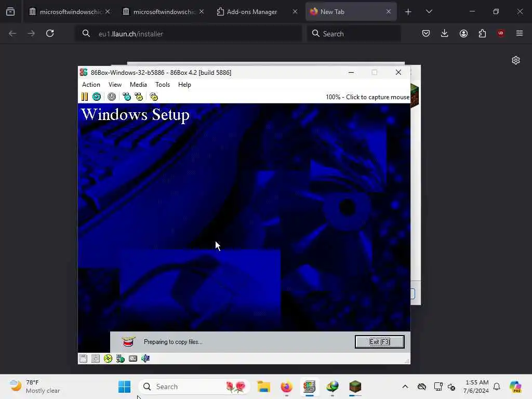Click the 86Box title bar application icon

pos(84,72)
